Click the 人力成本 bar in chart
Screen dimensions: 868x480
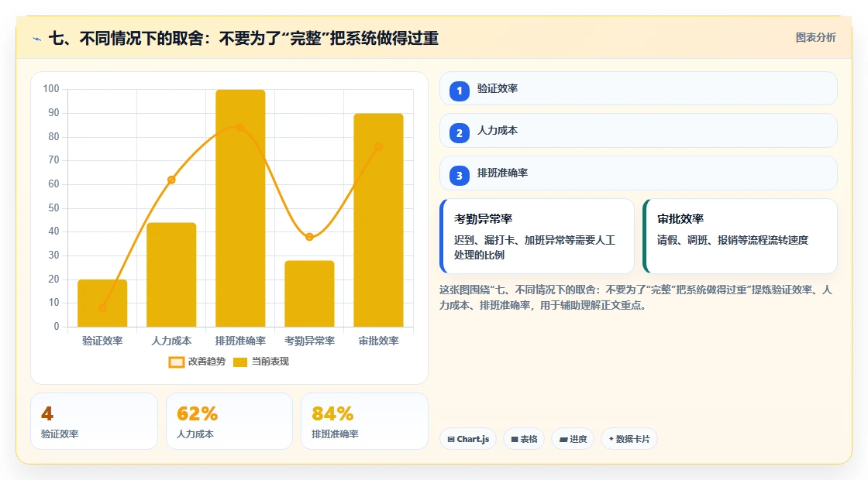pos(171,275)
